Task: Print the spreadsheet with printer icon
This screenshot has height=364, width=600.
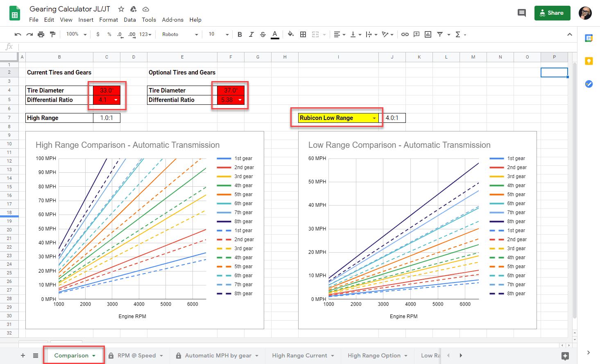Action: (x=41, y=34)
